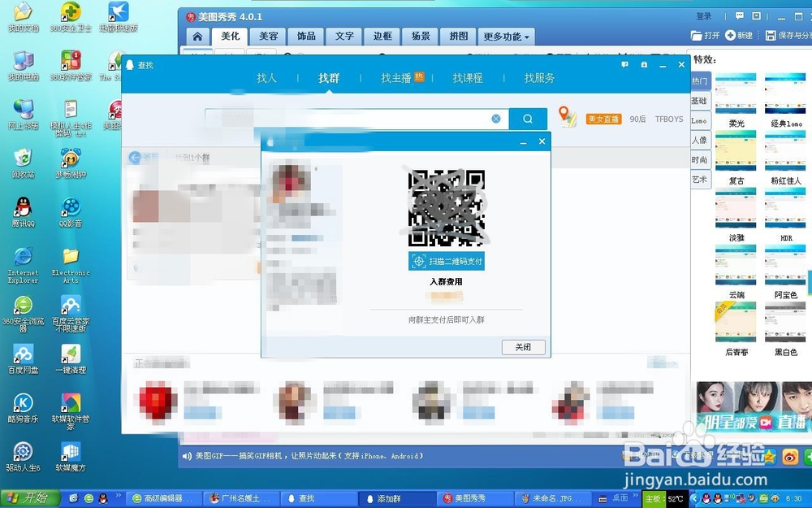Expand 更多功能 dropdown menu
Image resolution: width=812 pixels, height=508 pixels.
[507, 37]
